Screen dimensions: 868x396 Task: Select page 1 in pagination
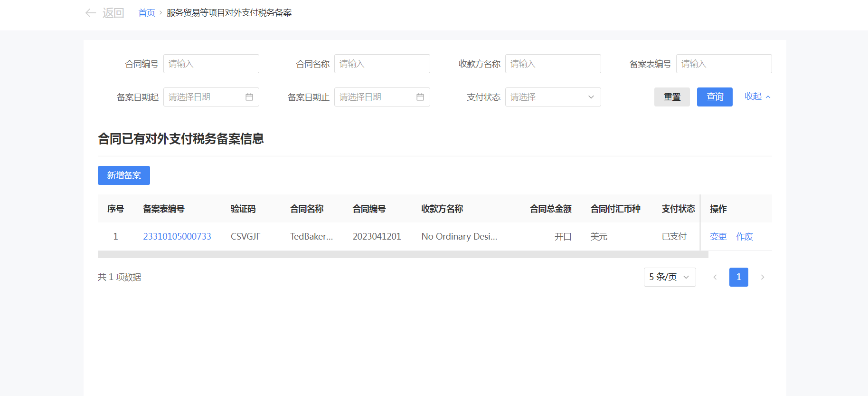tap(738, 277)
